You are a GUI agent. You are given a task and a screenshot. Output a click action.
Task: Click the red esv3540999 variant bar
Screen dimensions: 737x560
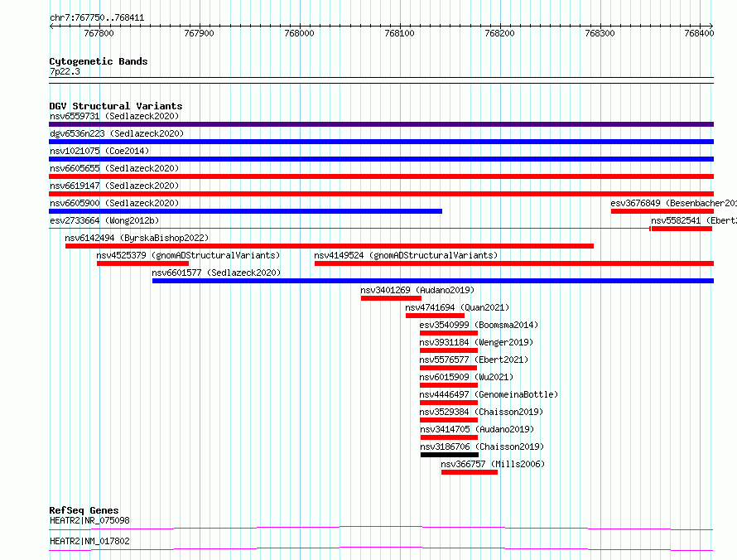pos(449,333)
